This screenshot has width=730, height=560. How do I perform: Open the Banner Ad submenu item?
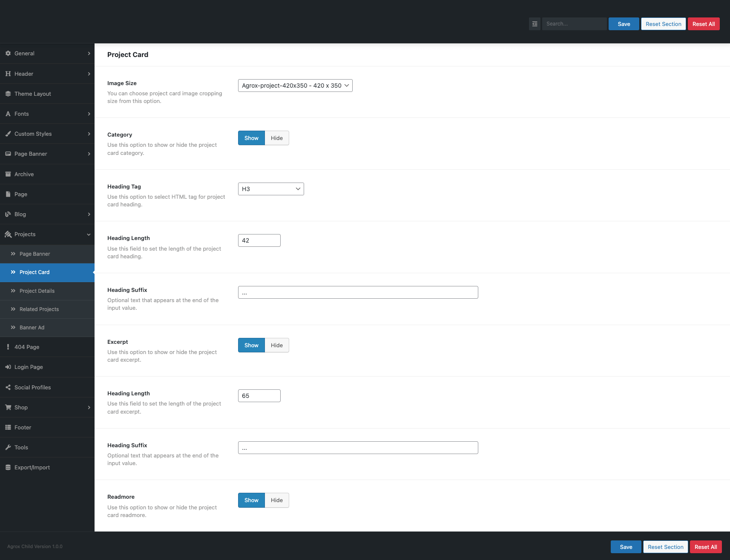tap(47, 328)
